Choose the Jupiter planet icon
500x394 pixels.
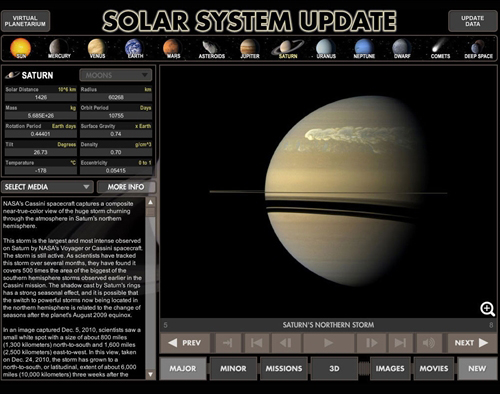click(250, 48)
